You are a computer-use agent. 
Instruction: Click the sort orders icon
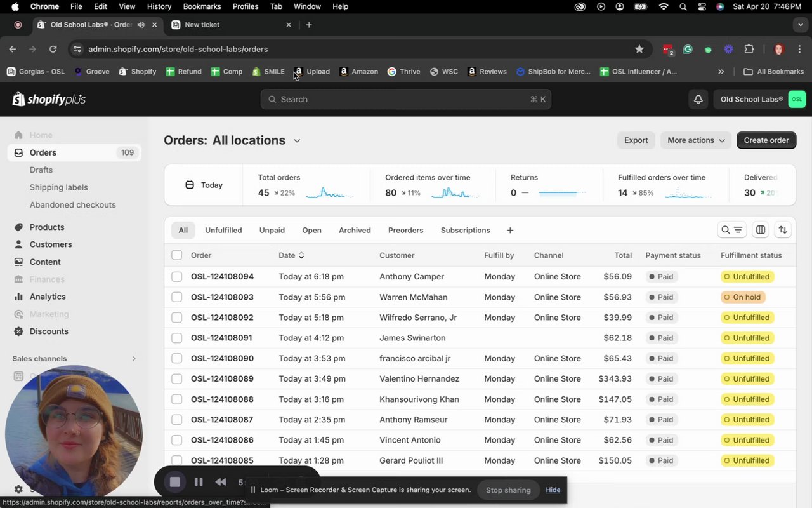pos(783,230)
